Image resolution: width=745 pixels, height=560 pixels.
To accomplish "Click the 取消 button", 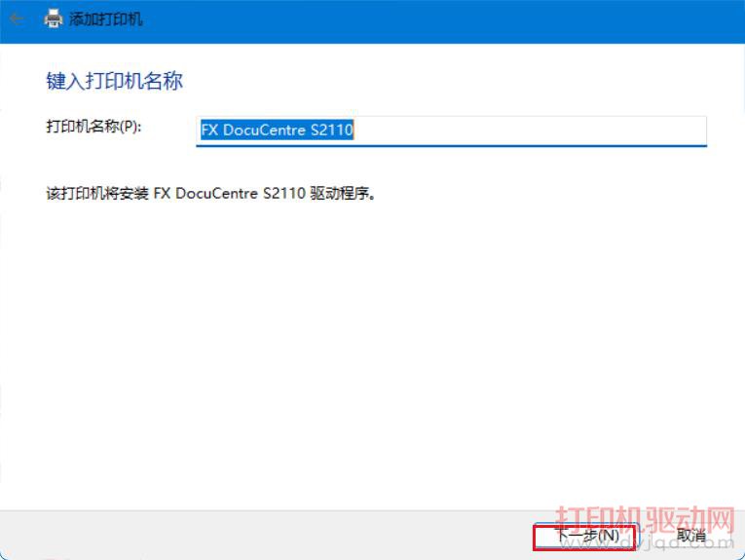I will pos(690,536).
